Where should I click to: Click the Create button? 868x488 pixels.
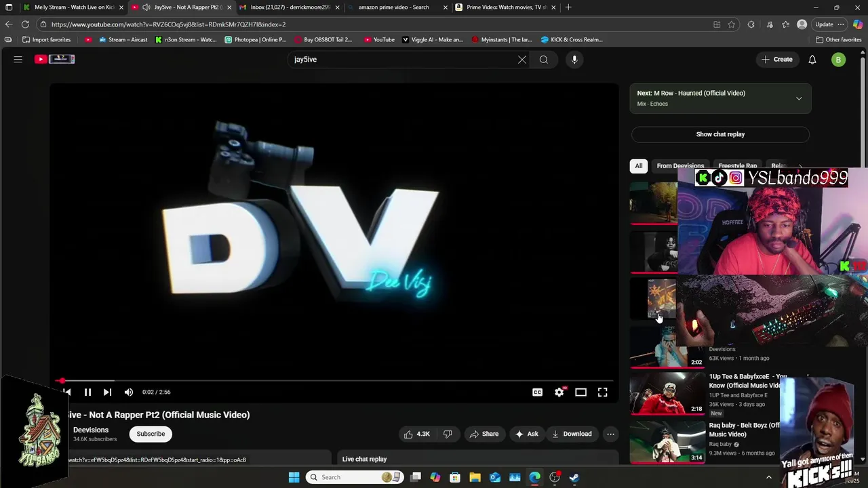pos(776,60)
